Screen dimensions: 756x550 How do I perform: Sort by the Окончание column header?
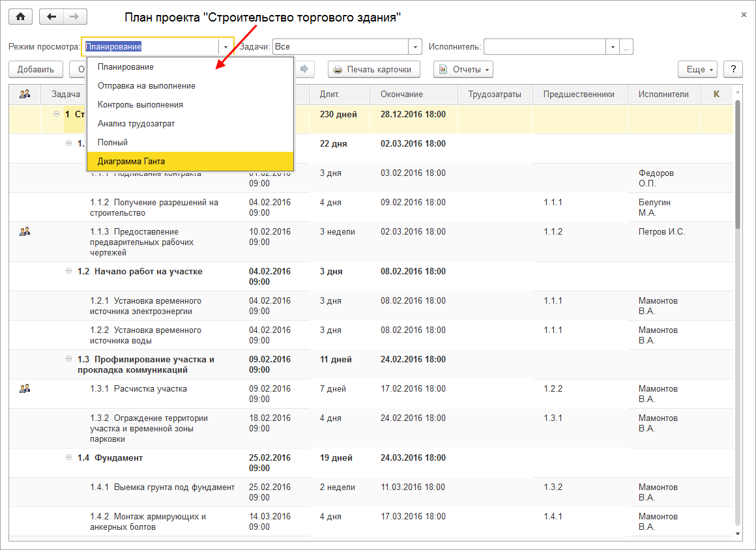click(413, 94)
